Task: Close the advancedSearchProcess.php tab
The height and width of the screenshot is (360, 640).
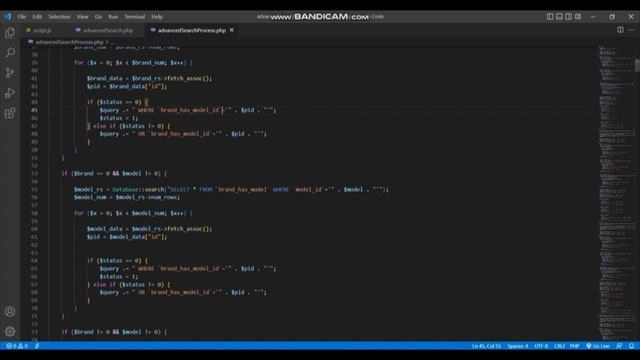Action: 231,30
